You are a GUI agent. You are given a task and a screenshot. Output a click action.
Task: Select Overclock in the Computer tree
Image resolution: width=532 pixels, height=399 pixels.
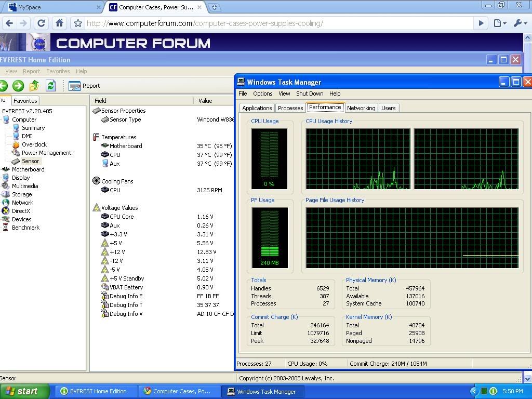34,144
